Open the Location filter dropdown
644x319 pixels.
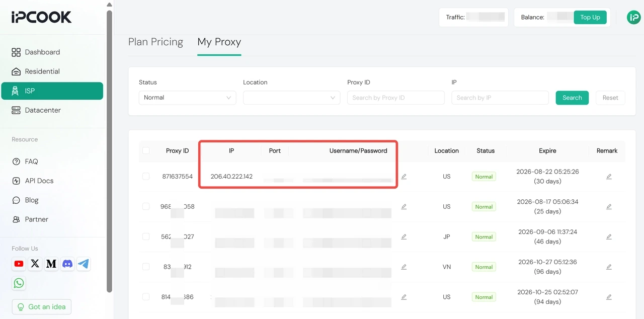291,98
